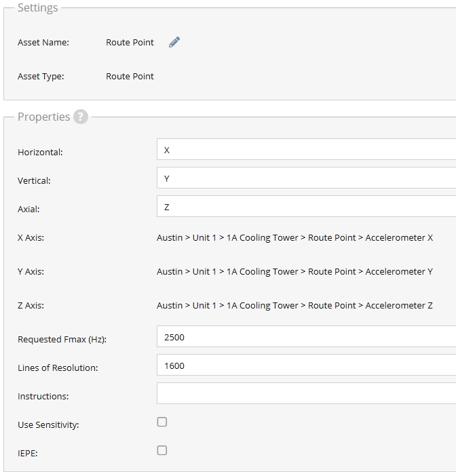
Task: Click the Horizontal label
Action: (40, 152)
